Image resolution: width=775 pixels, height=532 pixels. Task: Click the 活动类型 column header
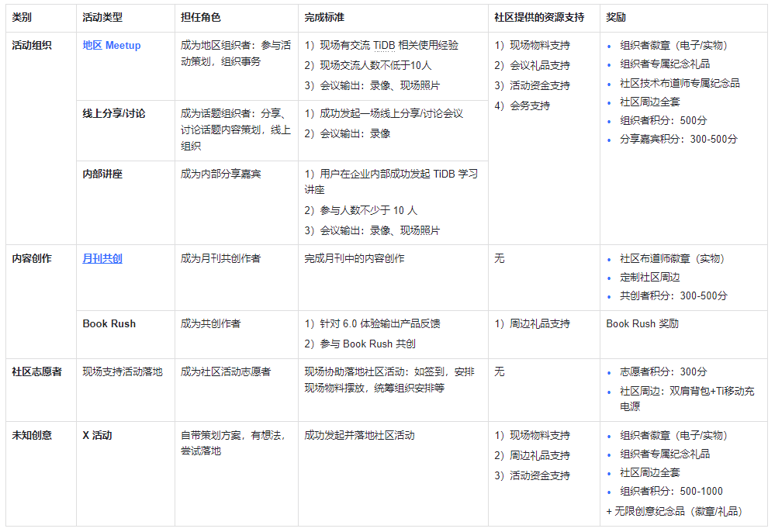[102, 17]
